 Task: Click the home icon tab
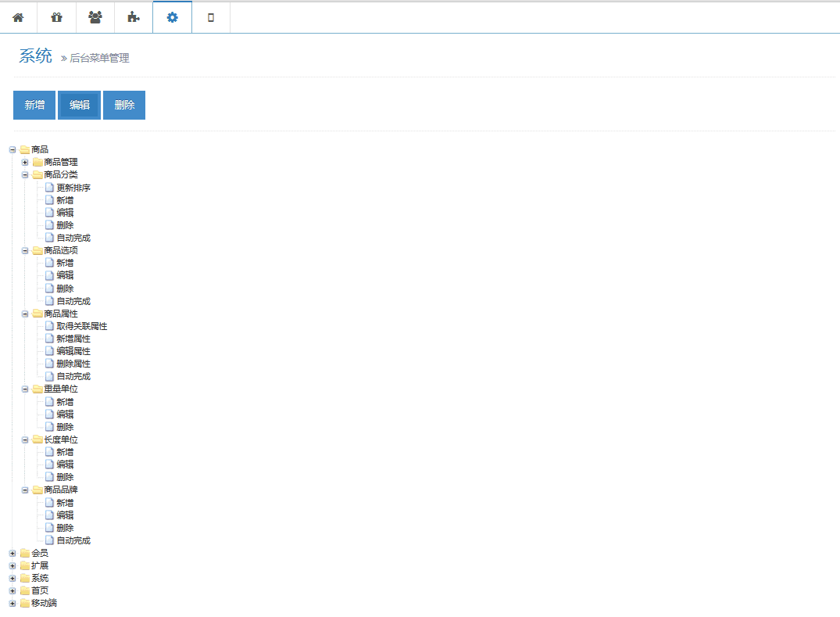click(x=18, y=17)
